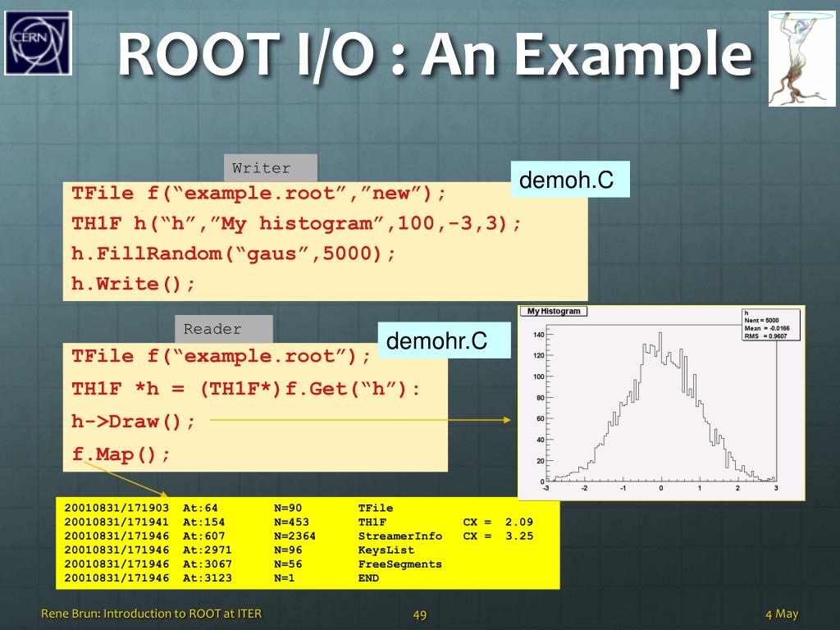The image size is (840, 630).
Task: Click the At:2971 address value
Action: pos(208,550)
